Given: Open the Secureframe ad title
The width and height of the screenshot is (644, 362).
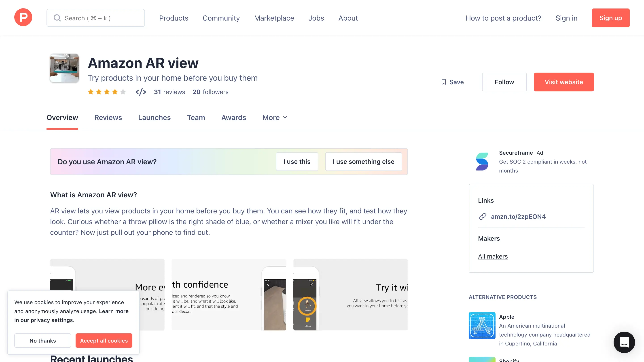Looking at the screenshot, I should click(516, 153).
